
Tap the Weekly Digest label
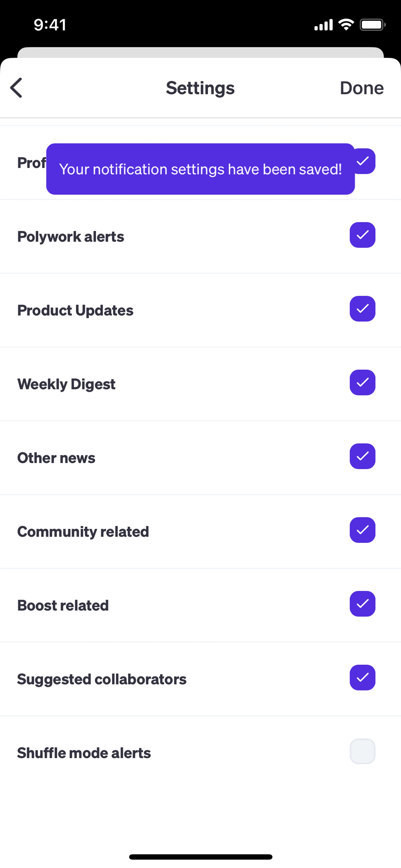(66, 384)
